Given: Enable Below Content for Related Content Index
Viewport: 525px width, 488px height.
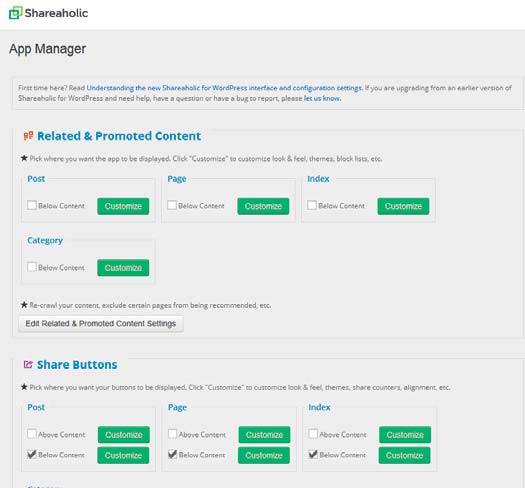Looking at the screenshot, I should (x=312, y=205).
